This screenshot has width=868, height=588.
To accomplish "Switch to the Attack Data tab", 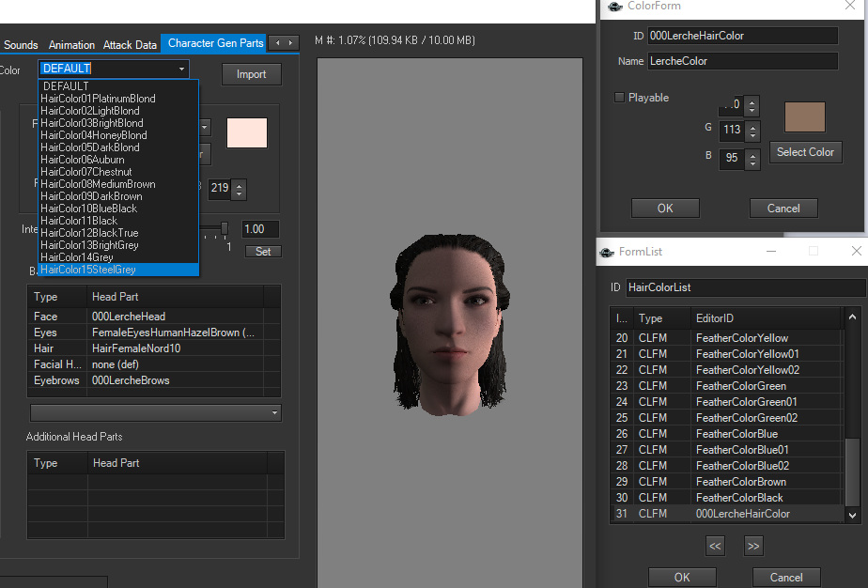I will pos(130,44).
